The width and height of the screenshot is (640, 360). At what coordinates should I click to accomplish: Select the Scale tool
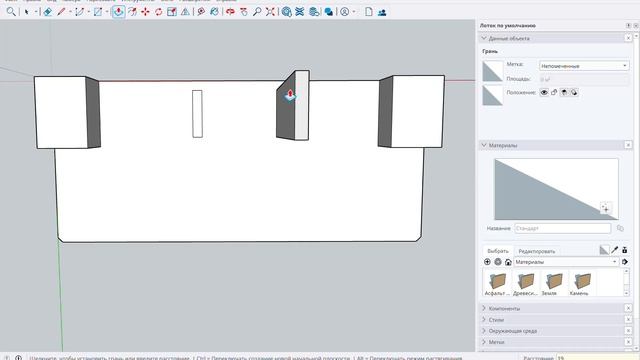172,12
